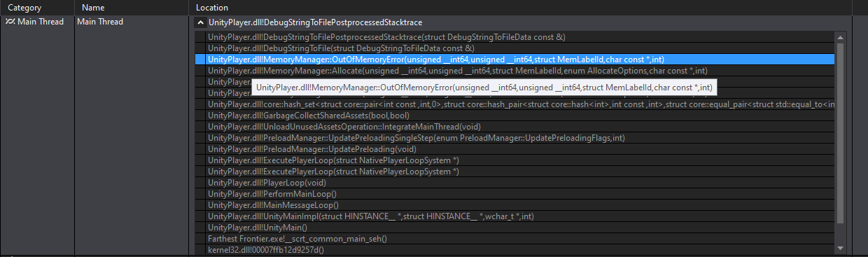
Task: Select the DebugStringToFile stack frame
Action: pos(514,48)
